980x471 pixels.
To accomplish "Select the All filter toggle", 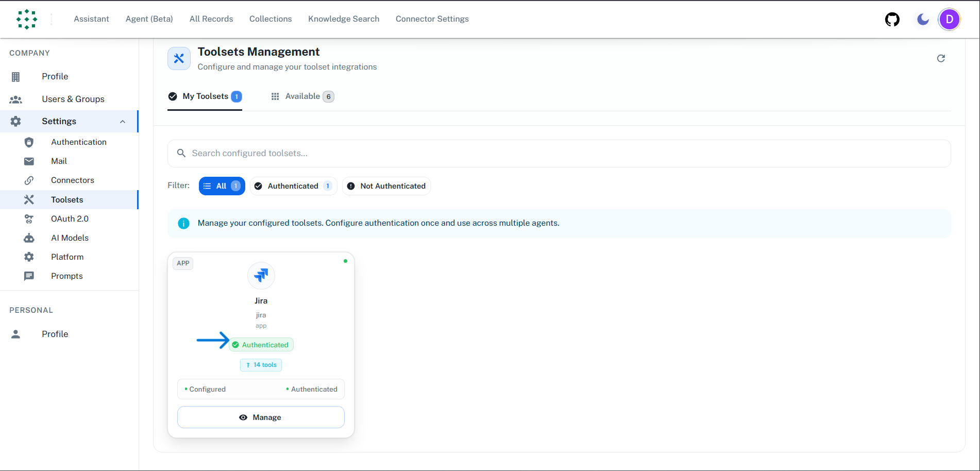I will point(222,186).
